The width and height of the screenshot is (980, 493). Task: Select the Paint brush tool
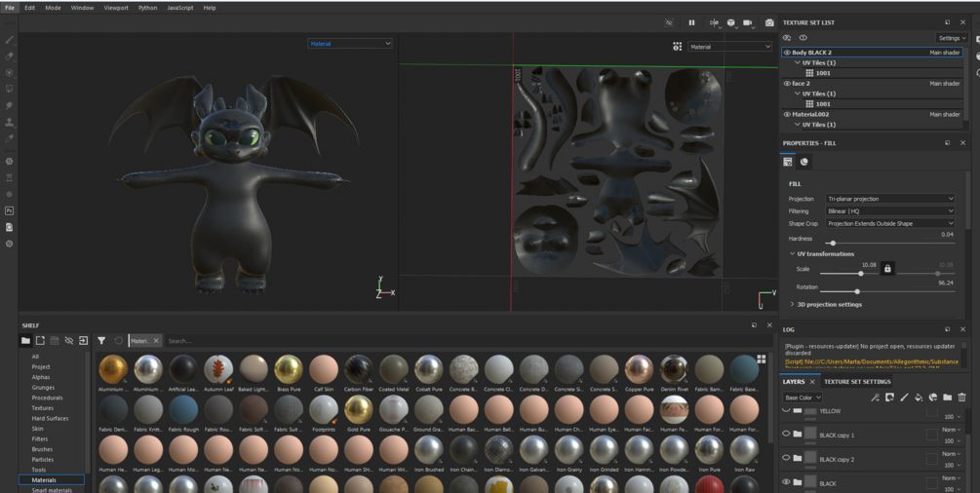coord(10,40)
